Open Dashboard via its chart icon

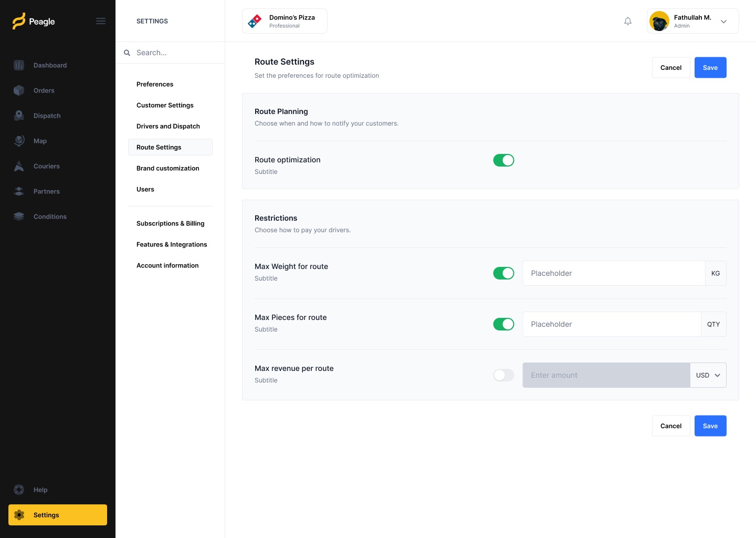pos(19,65)
